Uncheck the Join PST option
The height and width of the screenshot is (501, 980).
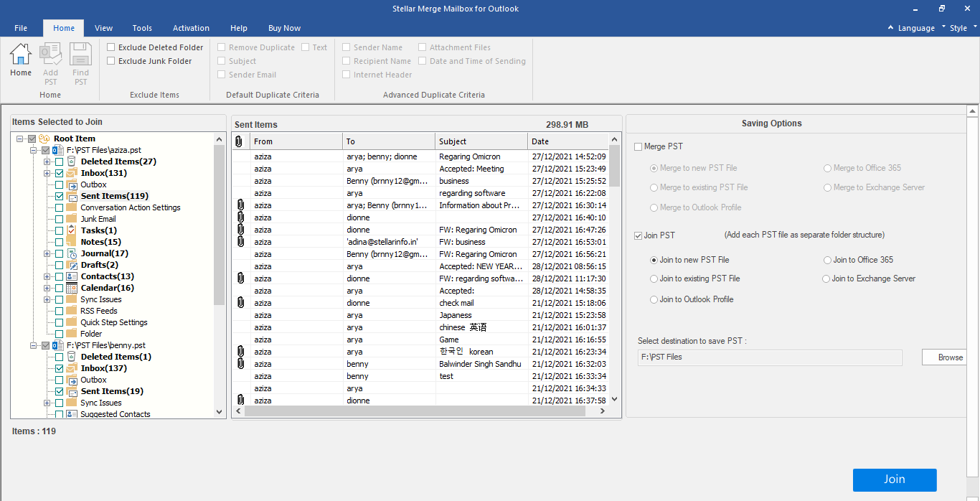tap(639, 235)
